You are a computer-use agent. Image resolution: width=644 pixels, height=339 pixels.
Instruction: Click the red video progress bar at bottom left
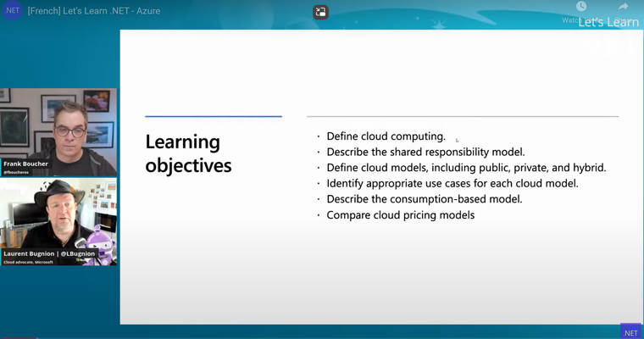pyautogui.click(x=18, y=338)
